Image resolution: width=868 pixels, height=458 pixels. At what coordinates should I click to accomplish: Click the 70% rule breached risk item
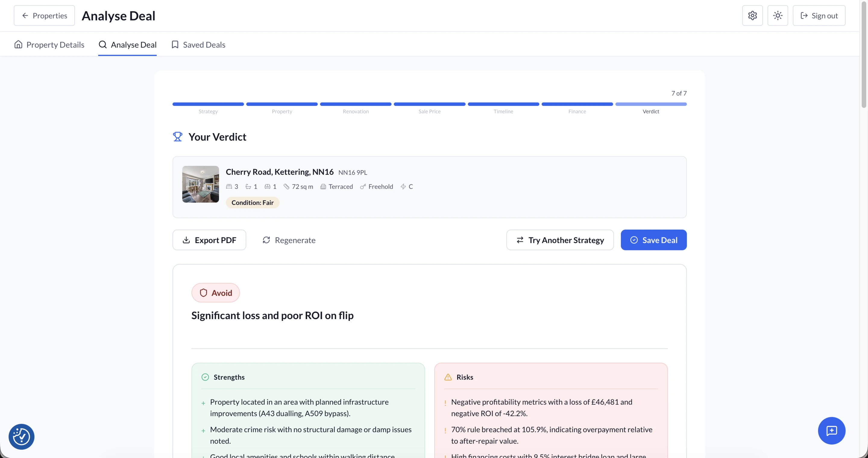point(551,435)
